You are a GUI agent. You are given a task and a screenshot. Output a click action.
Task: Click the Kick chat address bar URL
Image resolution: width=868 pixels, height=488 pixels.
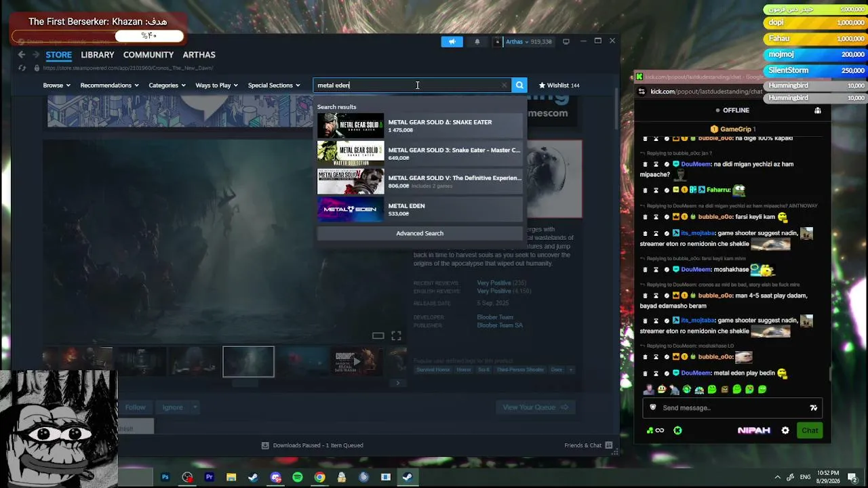tap(705, 91)
